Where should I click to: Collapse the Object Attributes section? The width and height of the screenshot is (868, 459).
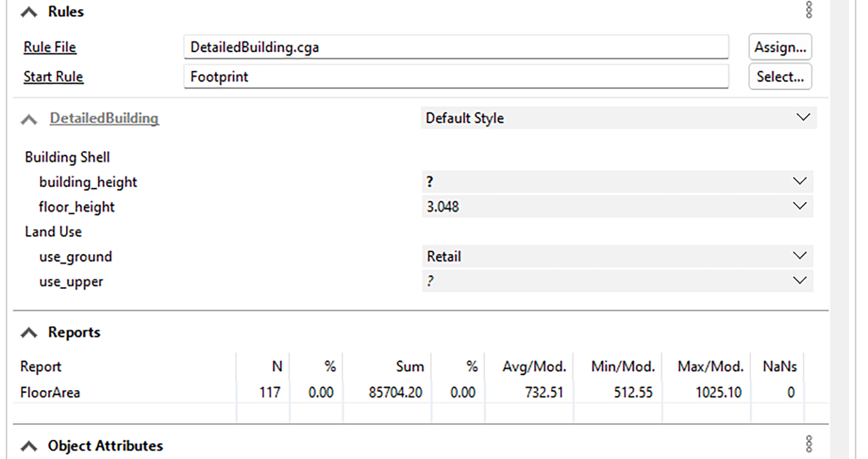tap(29, 446)
